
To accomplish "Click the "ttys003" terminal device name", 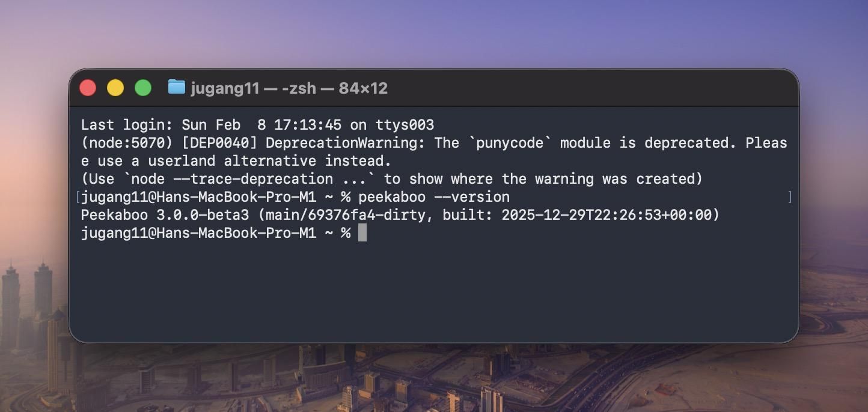I will pyautogui.click(x=405, y=125).
